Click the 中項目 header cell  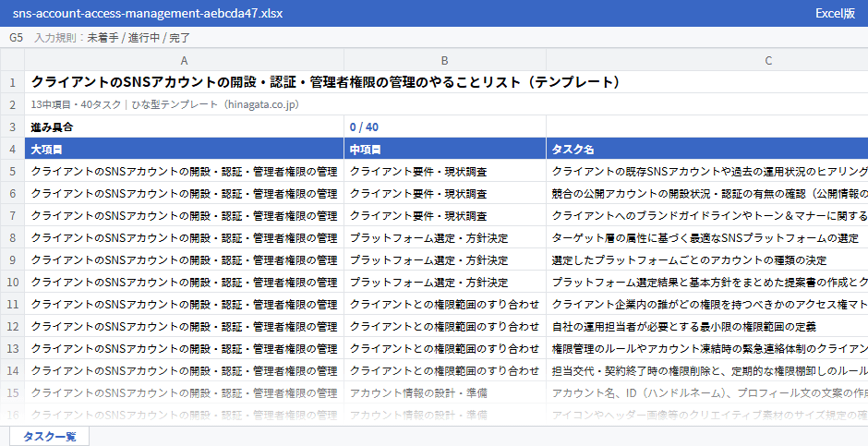click(444, 149)
